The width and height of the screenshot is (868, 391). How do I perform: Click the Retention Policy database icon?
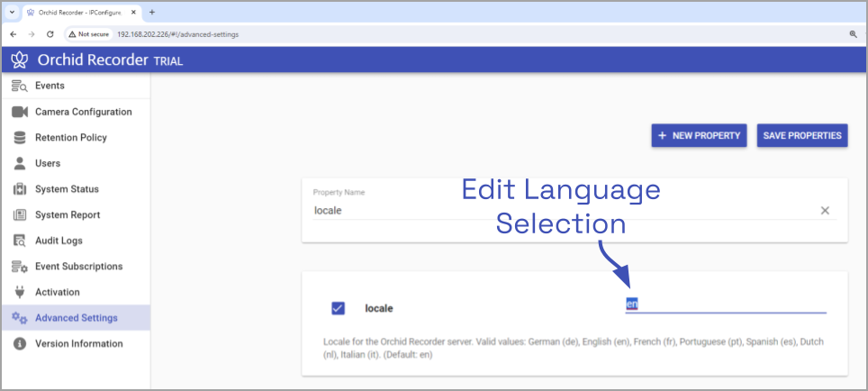[20, 137]
